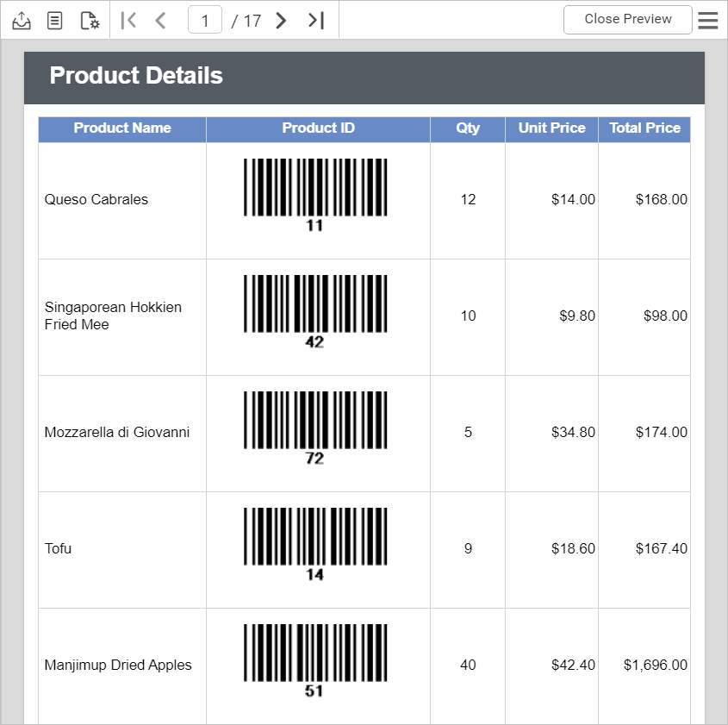Open the document options icon

click(54, 19)
